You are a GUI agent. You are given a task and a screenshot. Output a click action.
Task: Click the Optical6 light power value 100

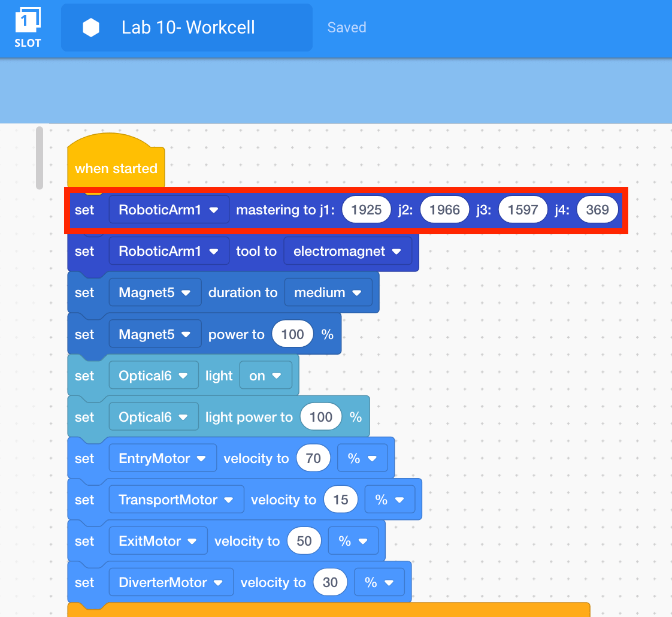[x=320, y=417]
